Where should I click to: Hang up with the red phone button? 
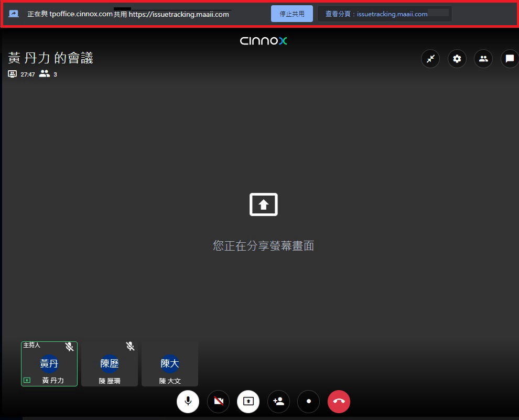coord(339,402)
